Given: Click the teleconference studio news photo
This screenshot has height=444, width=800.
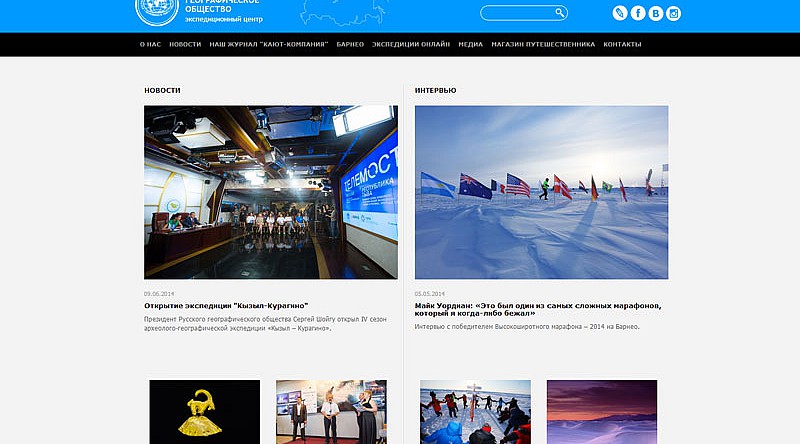Looking at the screenshot, I should tap(270, 192).
